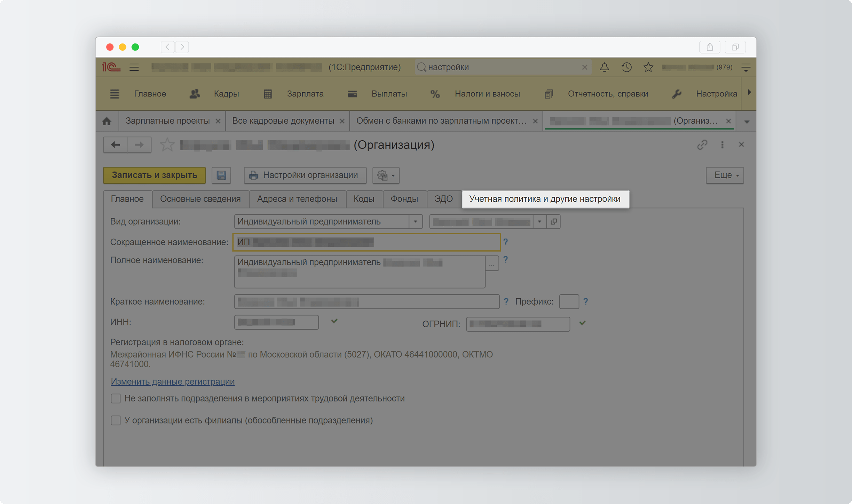Navigate forward with the right arrow button
This screenshot has width=852, height=504.
[139, 145]
